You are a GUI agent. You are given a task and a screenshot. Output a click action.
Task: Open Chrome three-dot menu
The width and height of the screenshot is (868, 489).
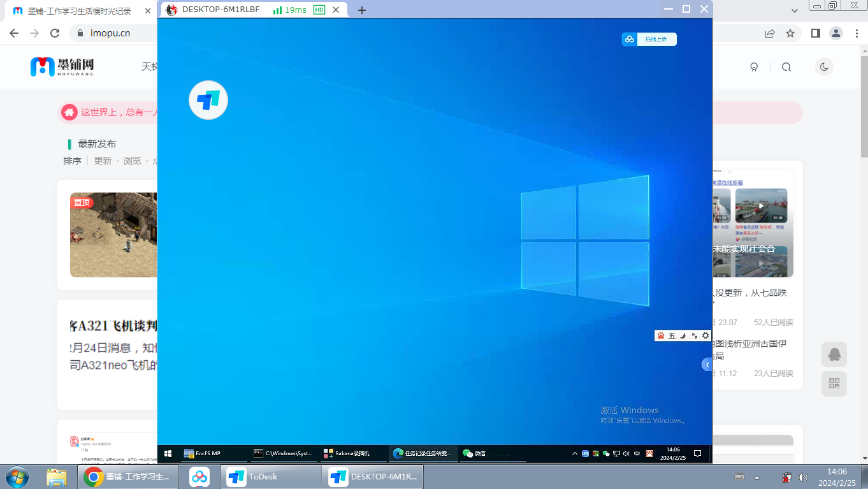[855, 33]
